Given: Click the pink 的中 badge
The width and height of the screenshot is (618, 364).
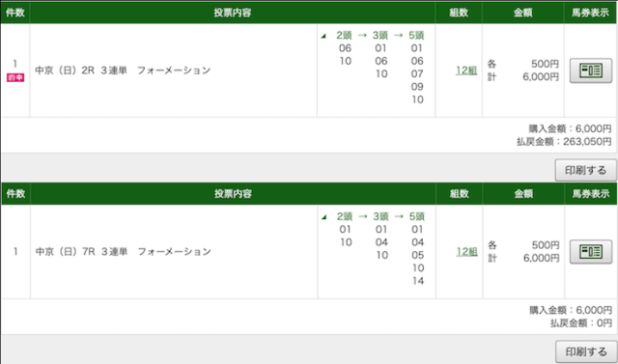Looking at the screenshot, I should pos(15,78).
